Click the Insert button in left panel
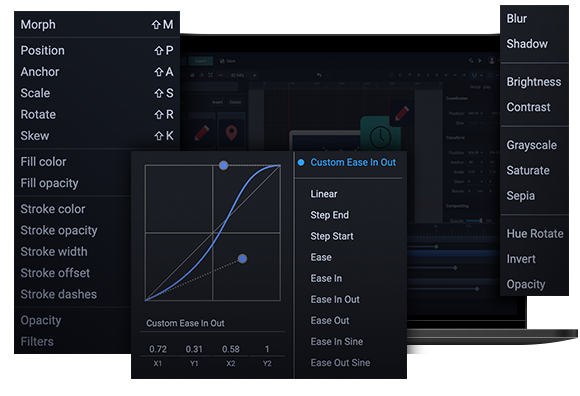Screen dimensions: 580x396 (218, 102)
